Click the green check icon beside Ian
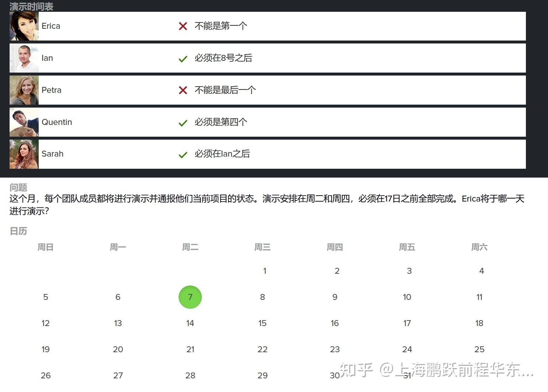 pos(183,58)
